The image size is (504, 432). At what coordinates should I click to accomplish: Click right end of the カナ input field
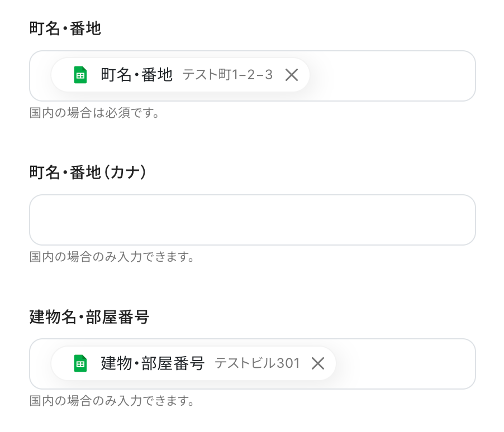tap(458, 220)
